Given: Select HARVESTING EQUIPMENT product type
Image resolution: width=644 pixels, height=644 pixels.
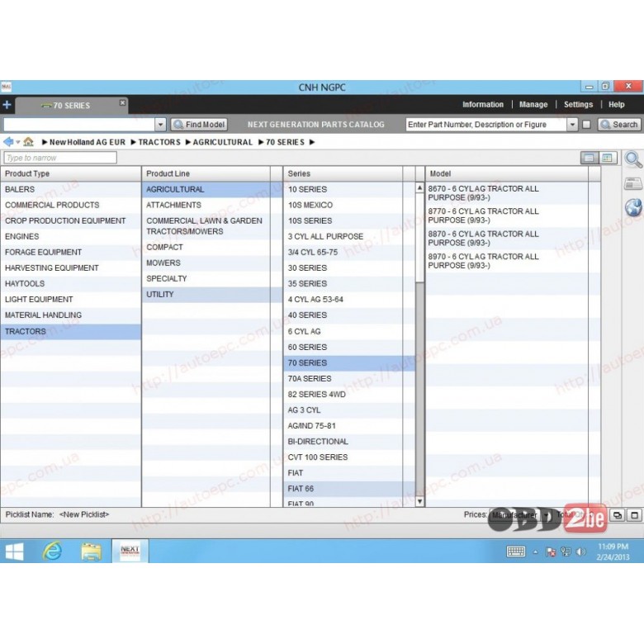Looking at the screenshot, I should (x=71, y=268).
